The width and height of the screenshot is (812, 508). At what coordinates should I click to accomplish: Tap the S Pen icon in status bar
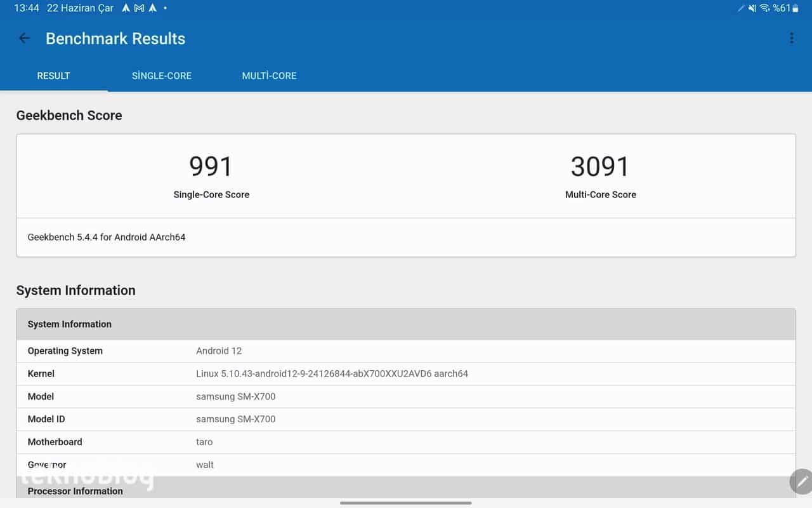[741, 8]
